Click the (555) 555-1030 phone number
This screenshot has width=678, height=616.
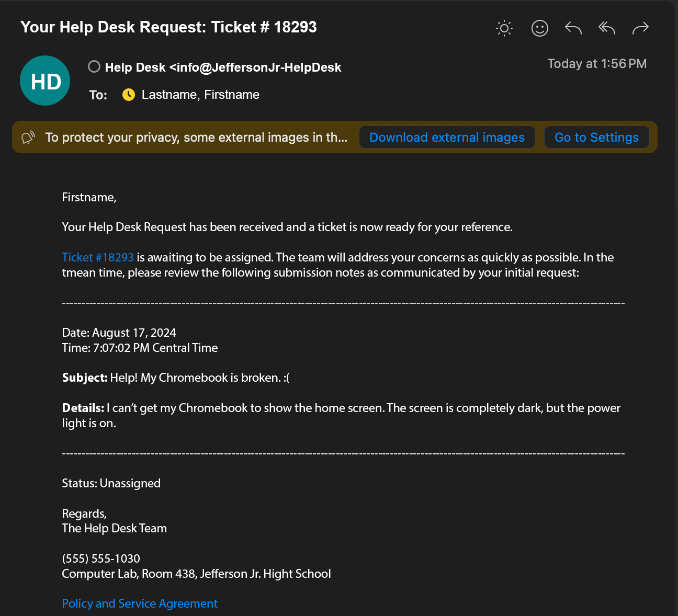click(x=101, y=558)
